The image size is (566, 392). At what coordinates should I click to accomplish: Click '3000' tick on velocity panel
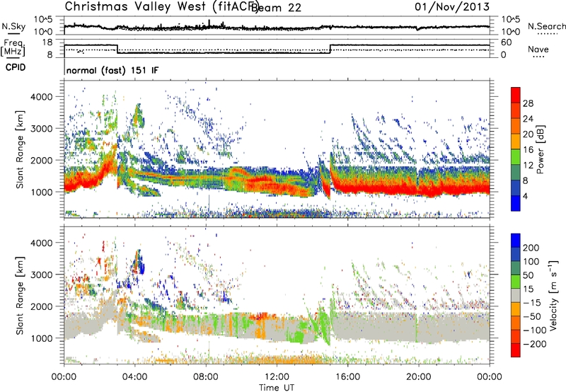point(42,275)
